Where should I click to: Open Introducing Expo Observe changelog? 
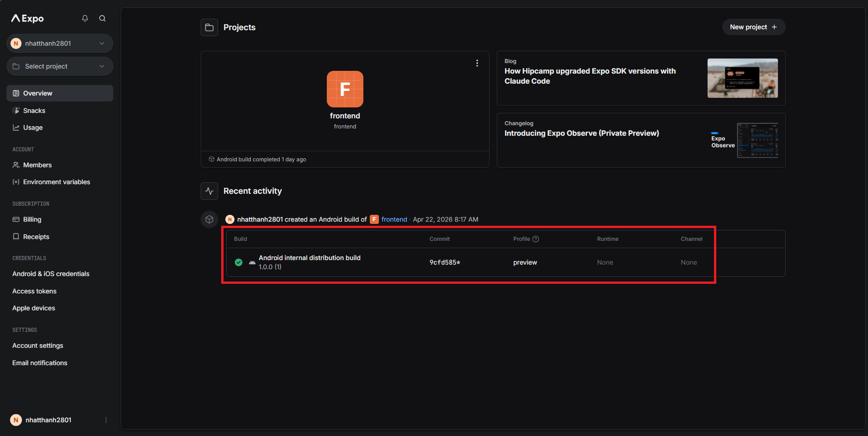(x=582, y=133)
